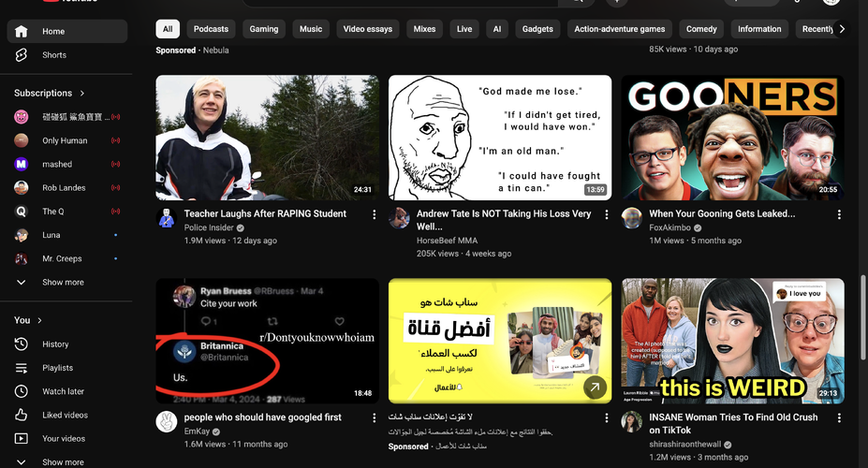The height and width of the screenshot is (468, 868).
Task: Open the yellow Snapchat ad thumbnail
Action: click(x=500, y=341)
